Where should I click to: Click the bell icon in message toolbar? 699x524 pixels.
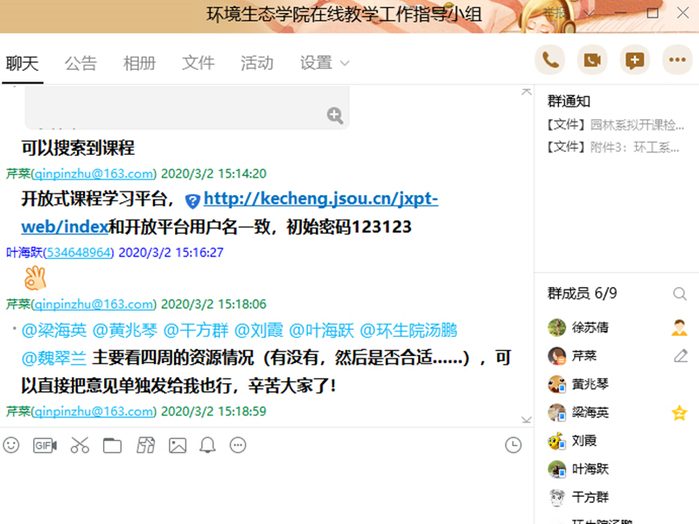pos(207,445)
